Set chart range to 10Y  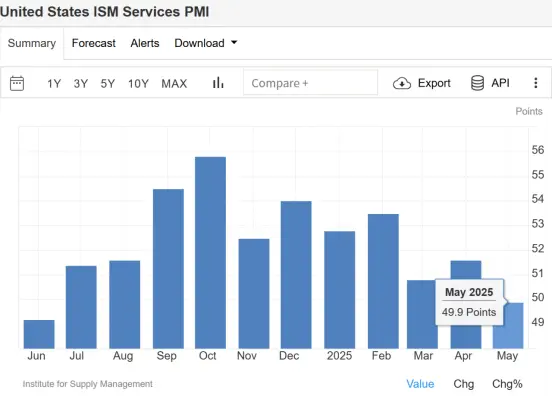138,84
